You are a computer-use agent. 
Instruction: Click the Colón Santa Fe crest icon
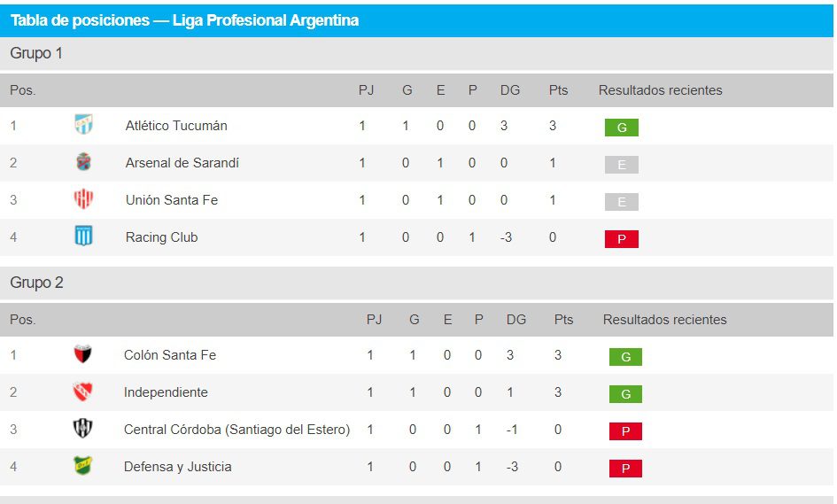[x=82, y=355]
